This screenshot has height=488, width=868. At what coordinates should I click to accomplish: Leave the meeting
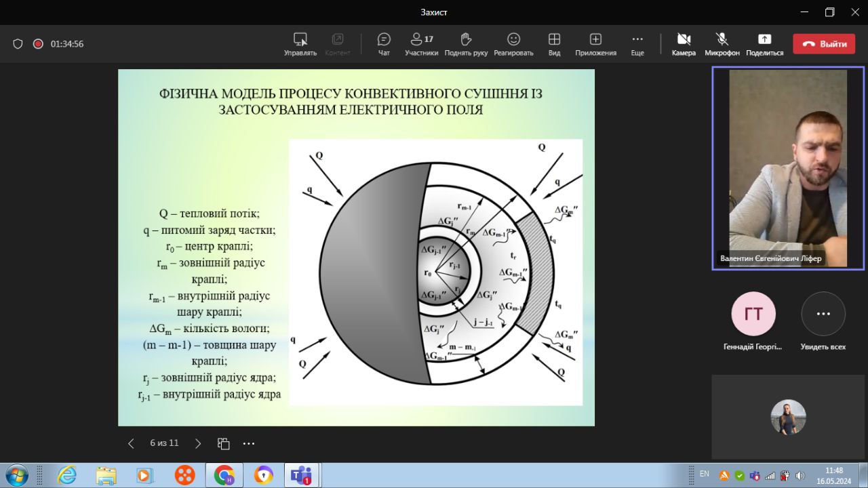[824, 44]
